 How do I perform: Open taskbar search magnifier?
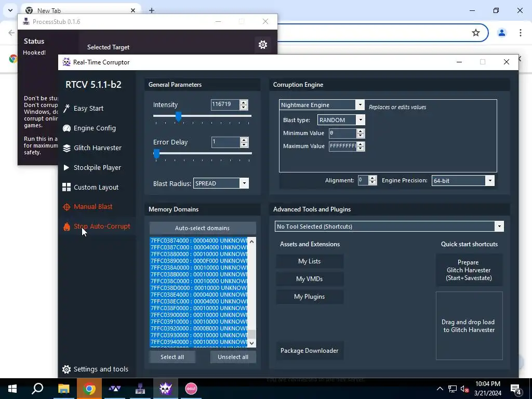37,389
